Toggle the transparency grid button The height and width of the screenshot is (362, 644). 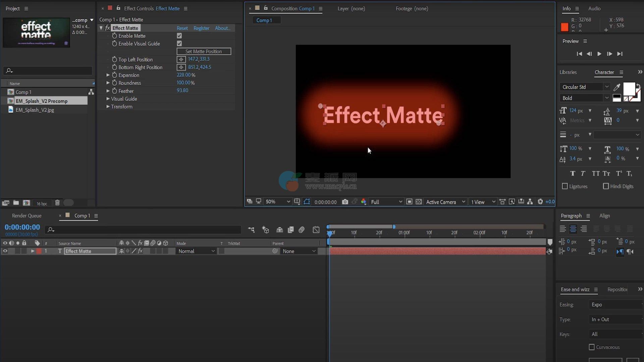click(x=419, y=202)
